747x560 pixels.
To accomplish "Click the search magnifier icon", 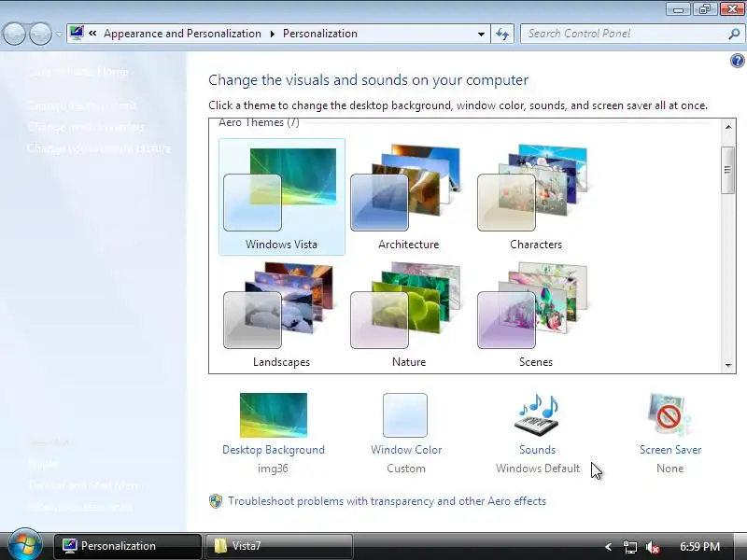I will tap(734, 34).
